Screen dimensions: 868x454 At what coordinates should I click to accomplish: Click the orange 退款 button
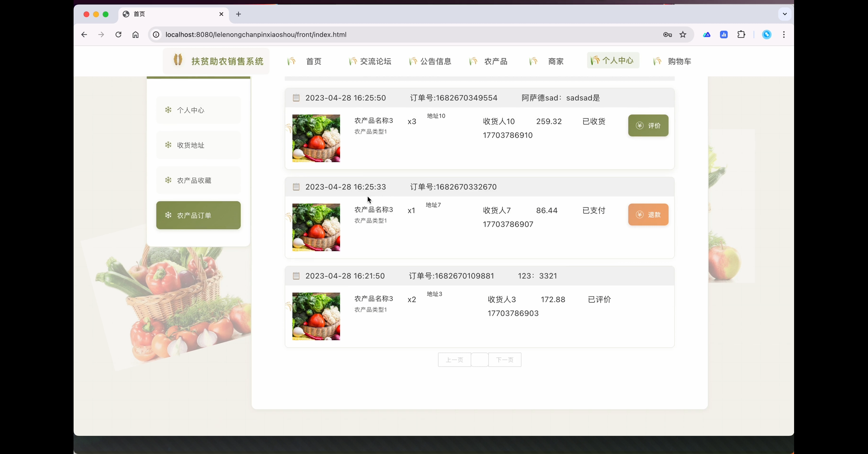point(648,214)
